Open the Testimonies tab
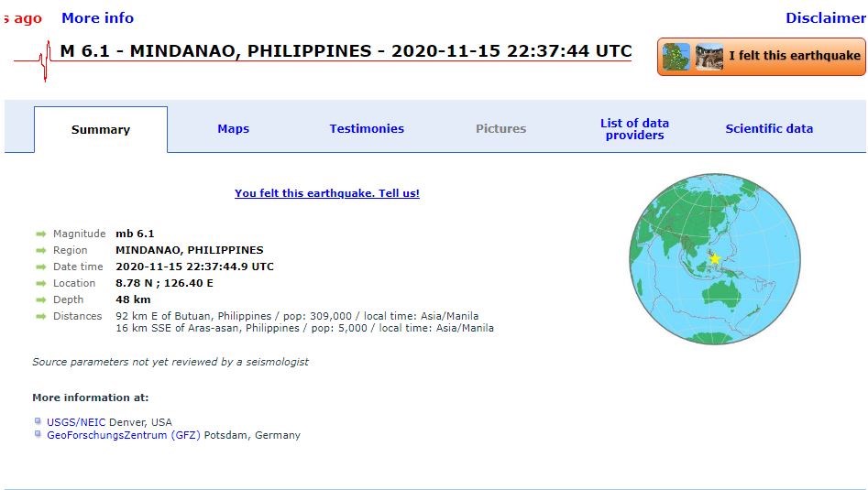This screenshot has height=490, width=868. 367,129
